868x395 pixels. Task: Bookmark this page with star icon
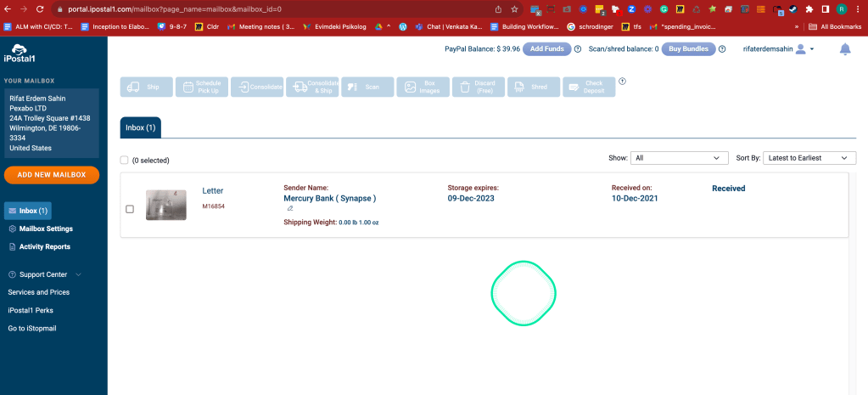pos(513,8)
